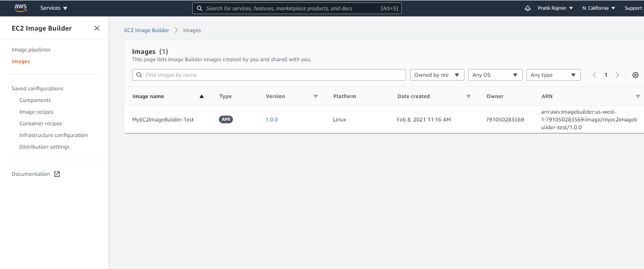Click the Owner column header
Screen dimensions: 644x269
(x=495, y=96)
